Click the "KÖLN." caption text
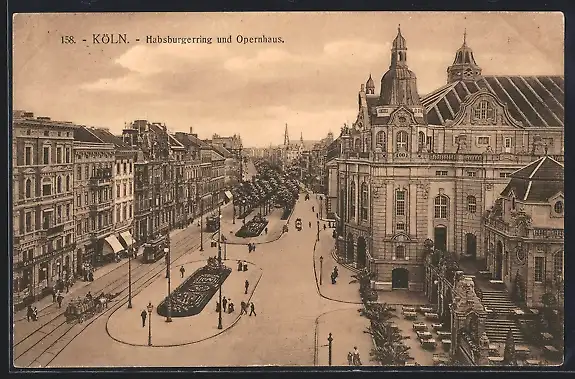The image size is (575, 379). 111,39
